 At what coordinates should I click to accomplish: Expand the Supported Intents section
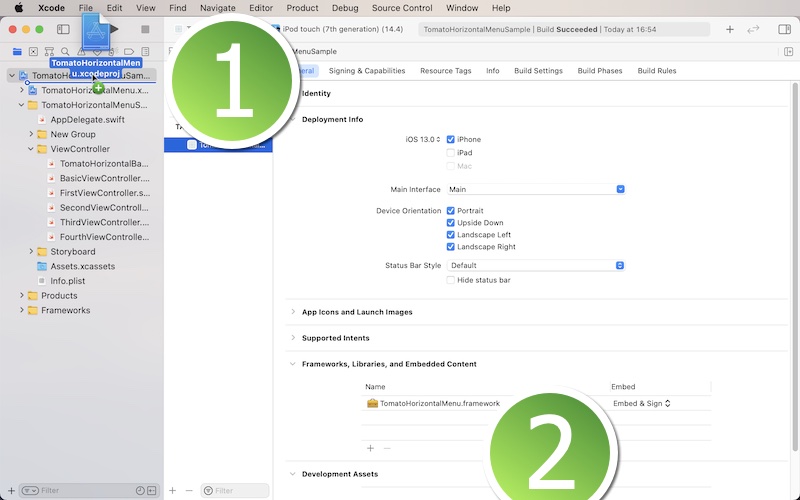[293, 338]
